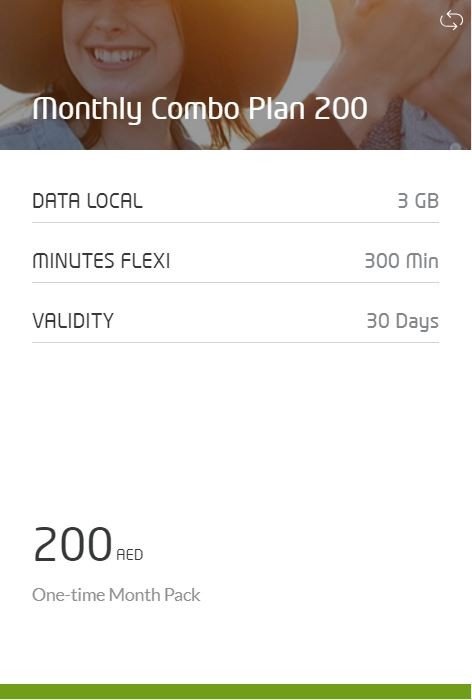
Task: Click the divider line under VALIDITY
Action: (236, 343)
